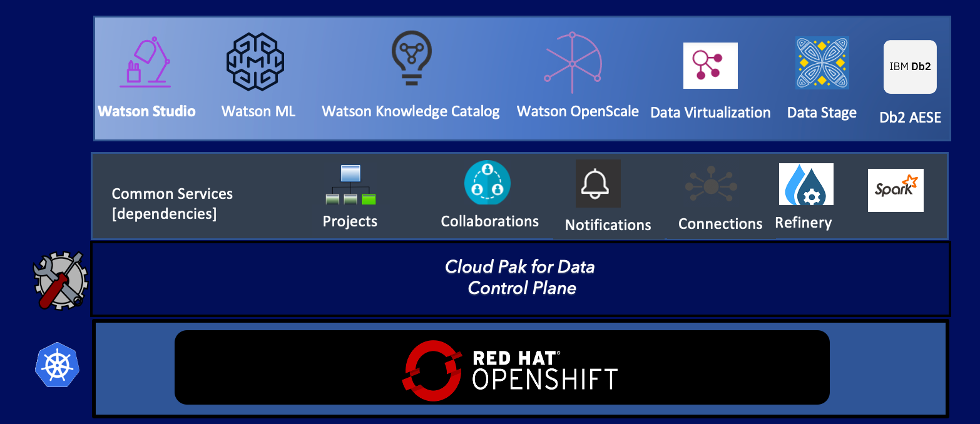Select the Common Services [dependencies] text
Screen dimensions: 980x424
pos(172,204)
